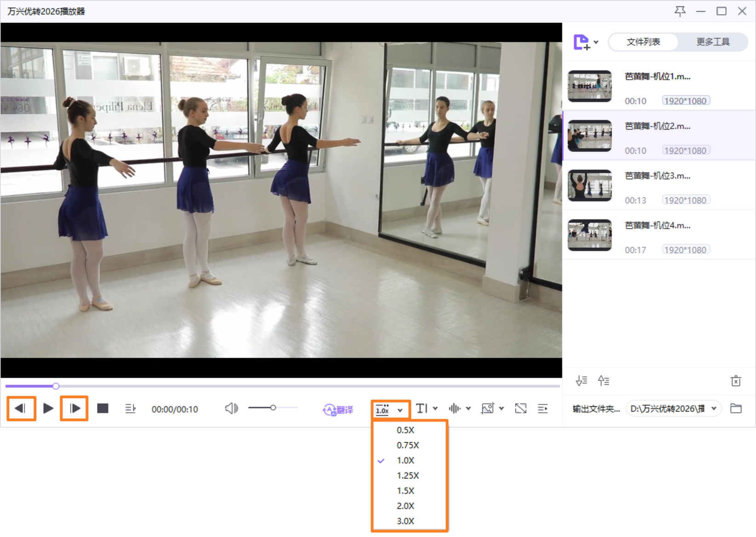Toggle fullscreen with the expand icon
Viewport: 756px width, 537px height.
(x=521, y=408)
